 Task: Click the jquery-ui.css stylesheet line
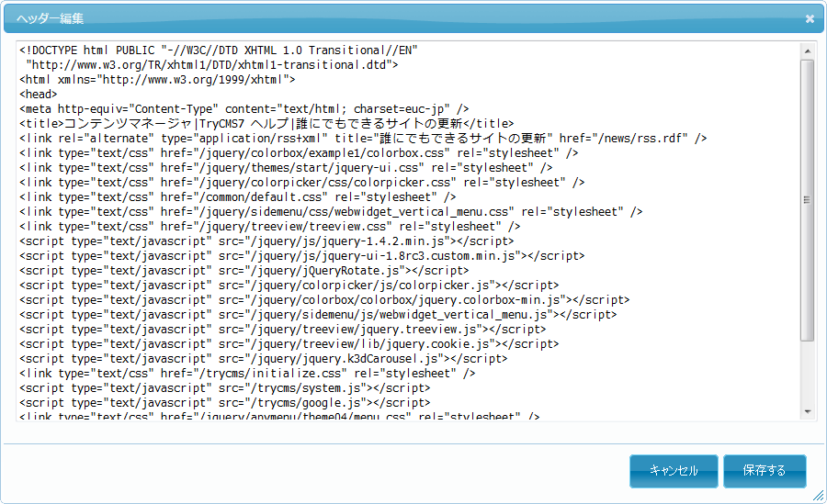(x=285, y=168)
